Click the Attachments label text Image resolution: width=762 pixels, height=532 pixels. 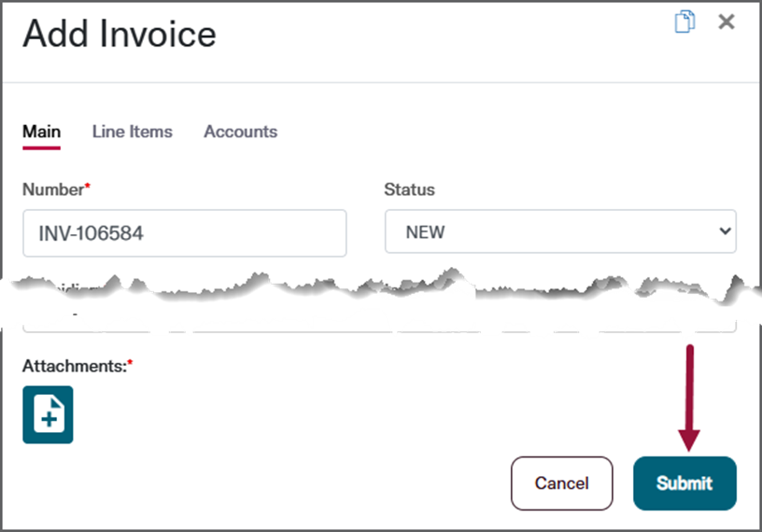coord(75,366)
